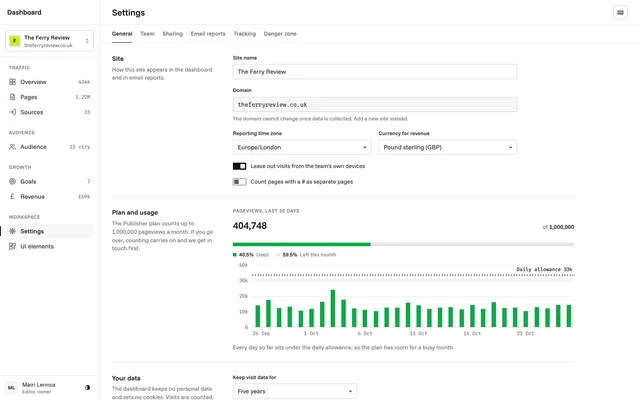This screenshot has height=400, width=640.
Task: Click the Daily allowance 33k label
Action: point(544,269)
